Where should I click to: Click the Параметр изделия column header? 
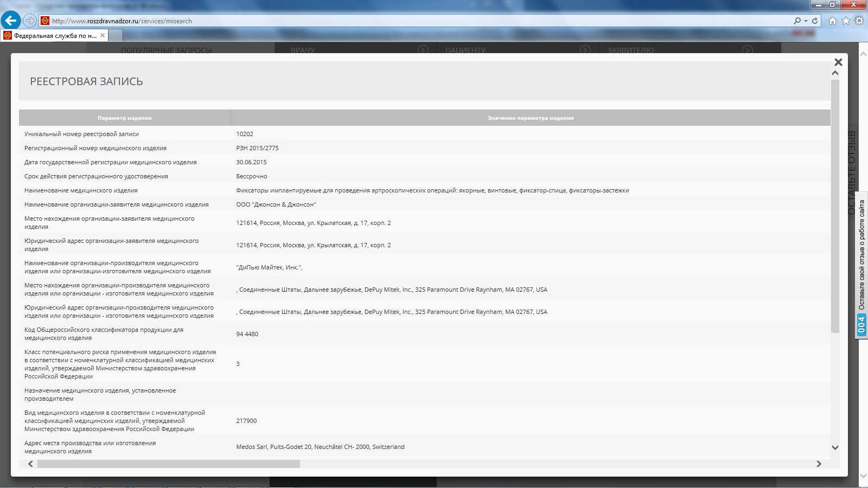coord(125,118)
